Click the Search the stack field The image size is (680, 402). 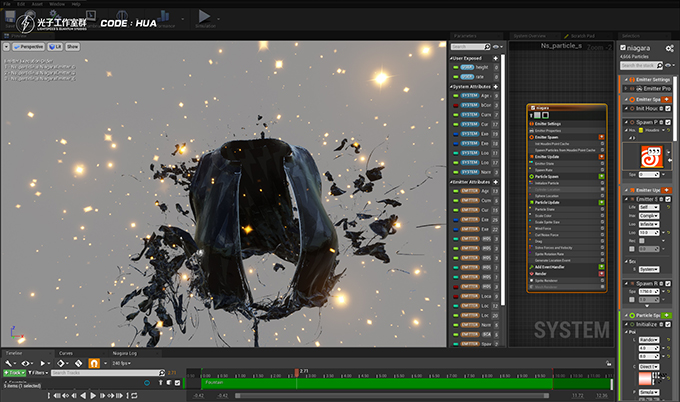point(641,65)
